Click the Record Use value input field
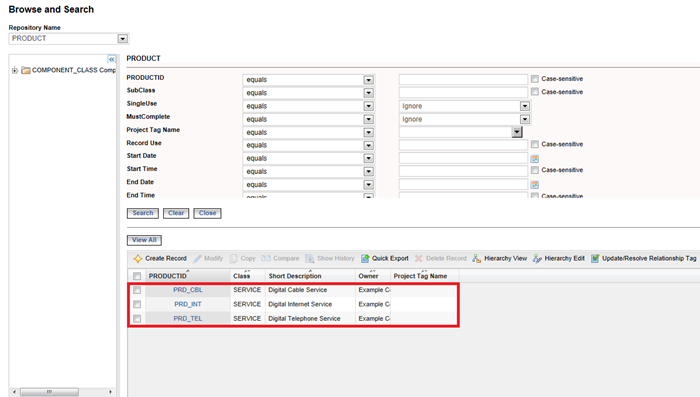This screenshot has width=700, height=397. 463,145
